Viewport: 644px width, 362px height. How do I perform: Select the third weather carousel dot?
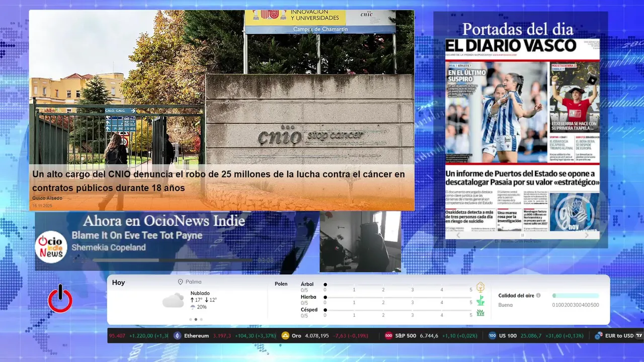pyautogui.click(x=201, y=319)
